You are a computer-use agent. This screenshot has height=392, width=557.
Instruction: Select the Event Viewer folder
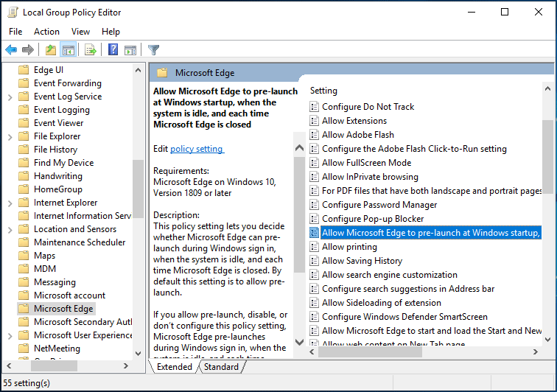click(59, 123)
